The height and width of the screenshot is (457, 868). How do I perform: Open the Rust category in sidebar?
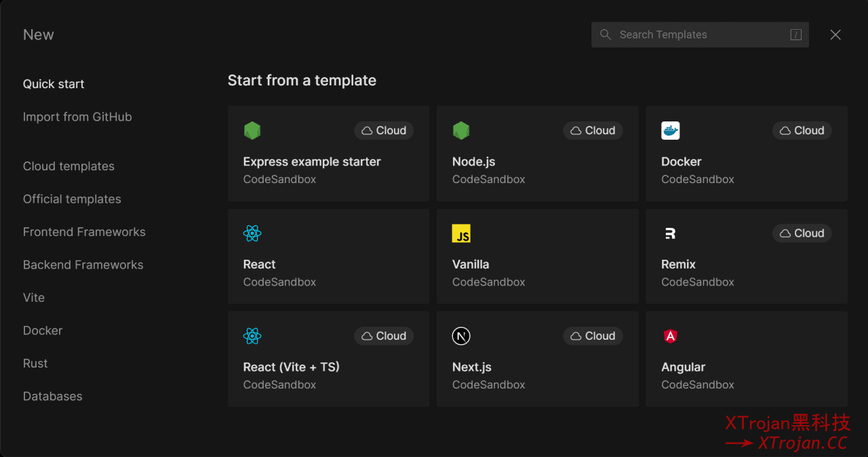click(35, 363)
